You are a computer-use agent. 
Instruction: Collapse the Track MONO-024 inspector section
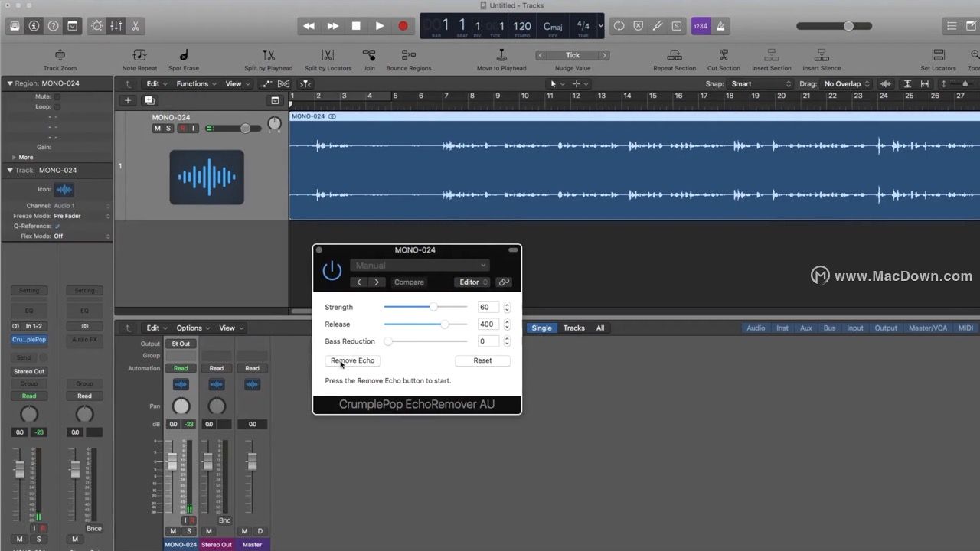point(10,170)
